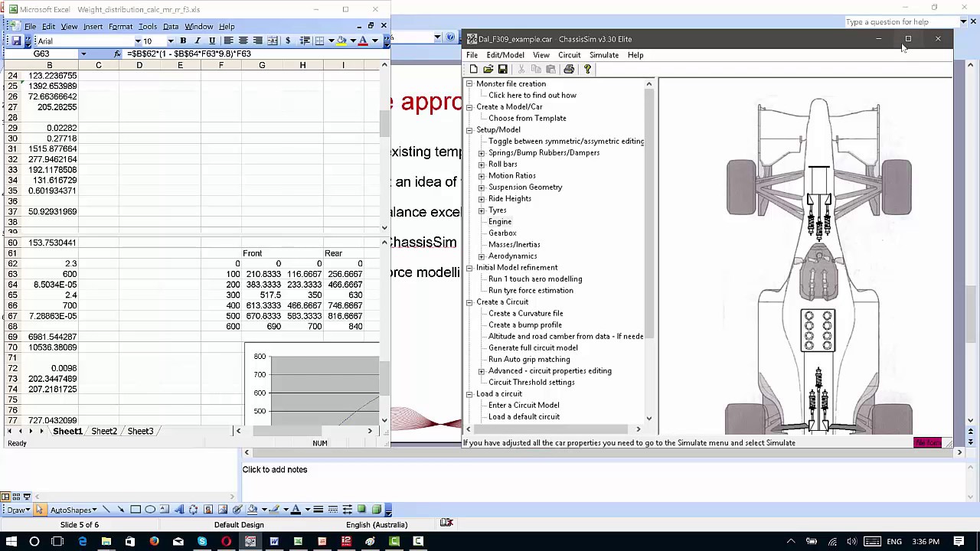Open the 3-D style button in Draw toolbar
The height and width of the screenshot is (551, 980).
[377, 510]
